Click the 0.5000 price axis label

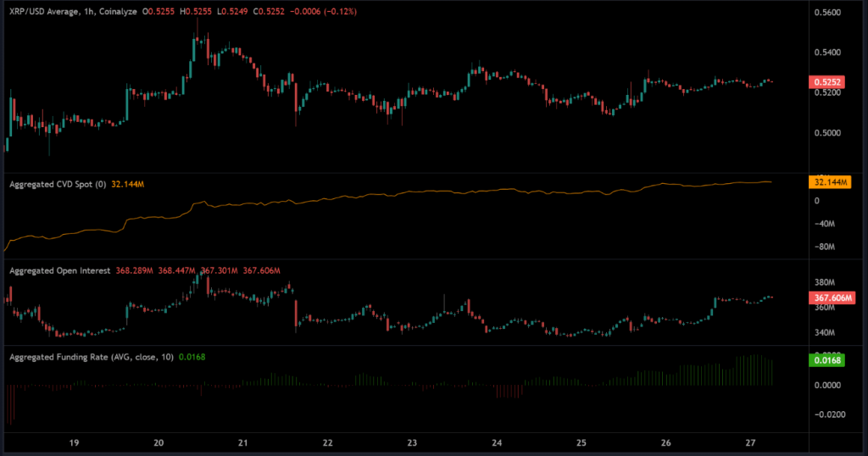point(826,132)
